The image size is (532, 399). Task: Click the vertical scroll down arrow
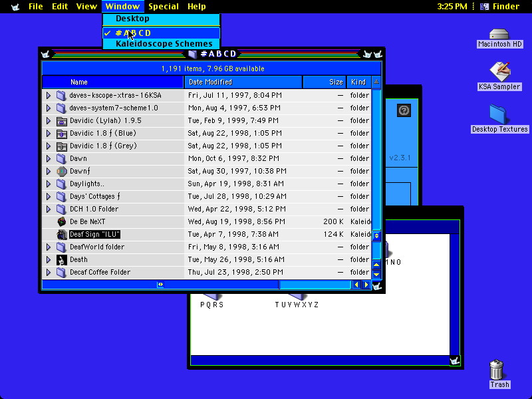point(376,274)
